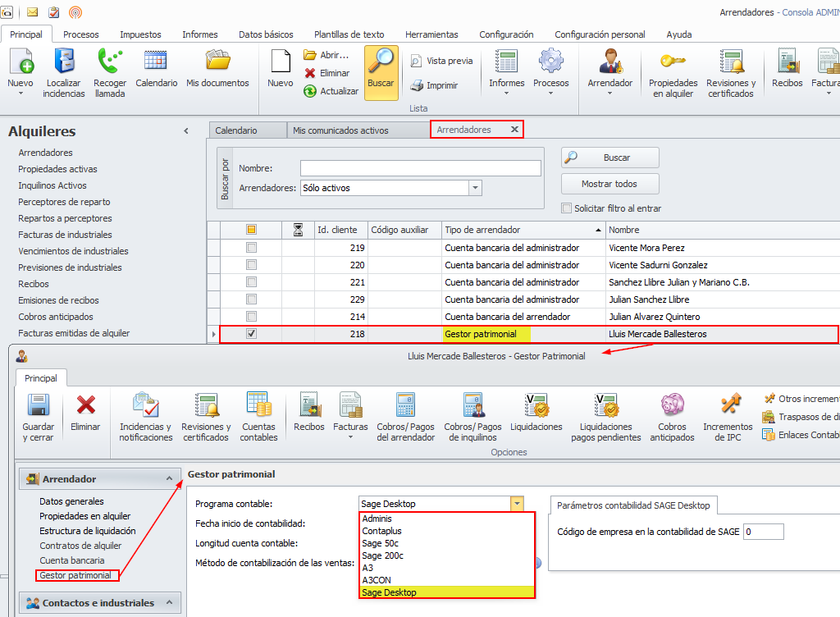Collapse the Arrendador section panel
840x617 pixels.
click(x=169, y=479)
